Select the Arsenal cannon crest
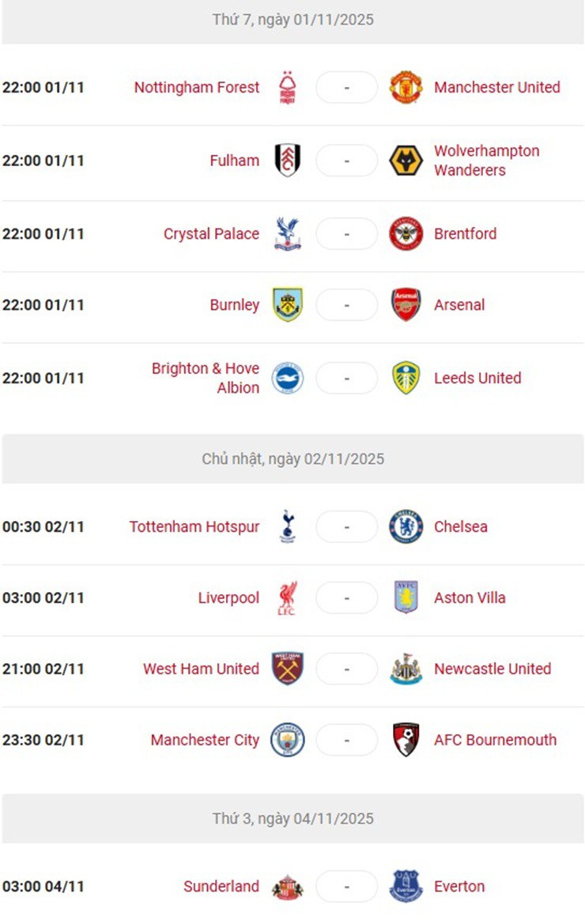This screenshot has width=585, height=924. (x=406, y=304)
